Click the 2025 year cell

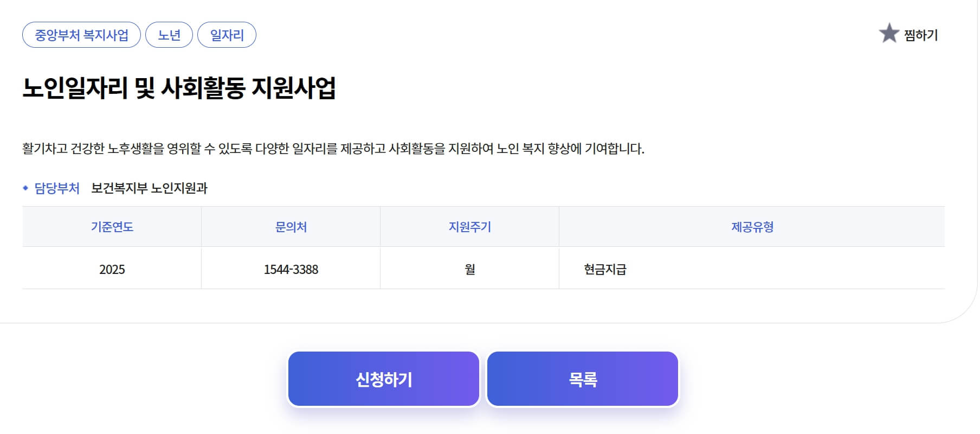[112, 269]
